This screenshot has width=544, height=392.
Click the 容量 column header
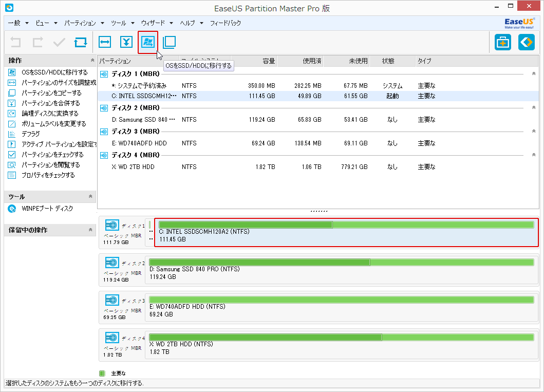coord(254,61)
